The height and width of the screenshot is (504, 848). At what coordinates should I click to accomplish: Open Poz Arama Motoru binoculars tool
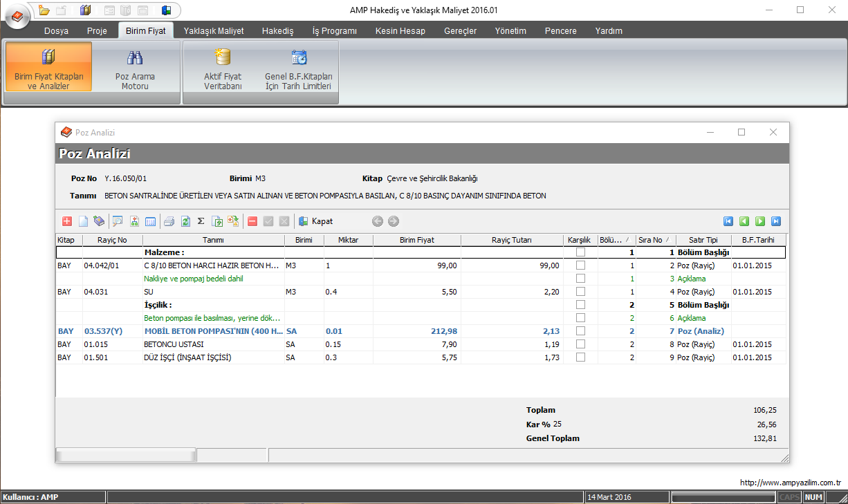click(x=135, y=67)
